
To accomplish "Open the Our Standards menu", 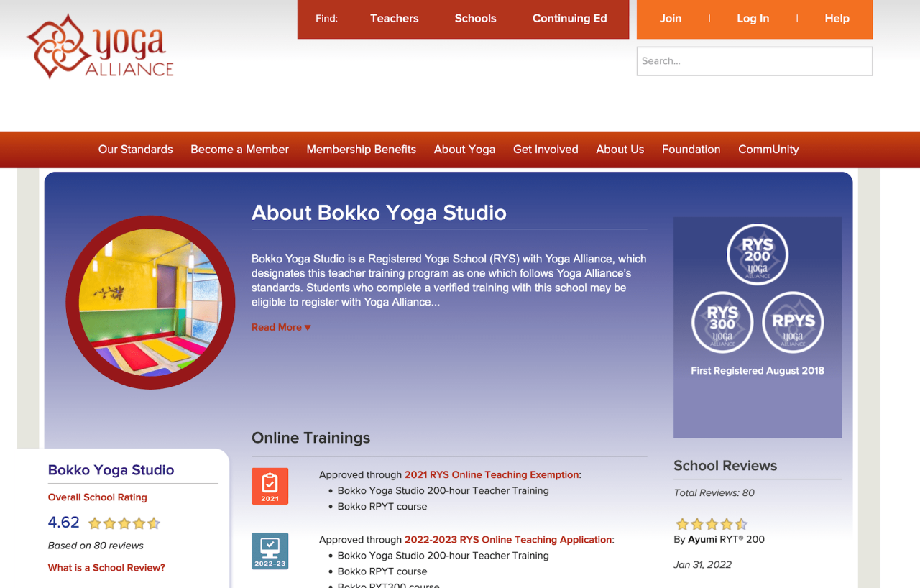I will coord(135,150).
